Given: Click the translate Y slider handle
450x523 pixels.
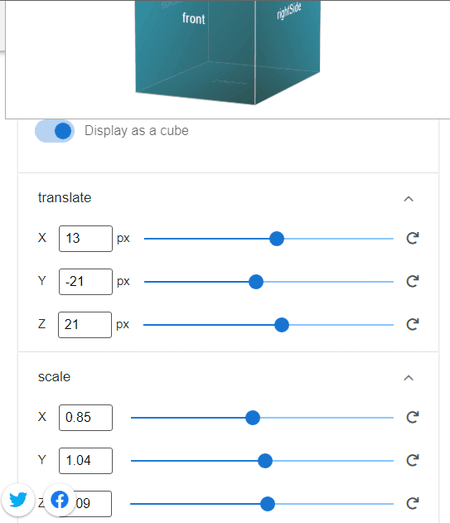Looking at the screenshot, I should point(256,282).
